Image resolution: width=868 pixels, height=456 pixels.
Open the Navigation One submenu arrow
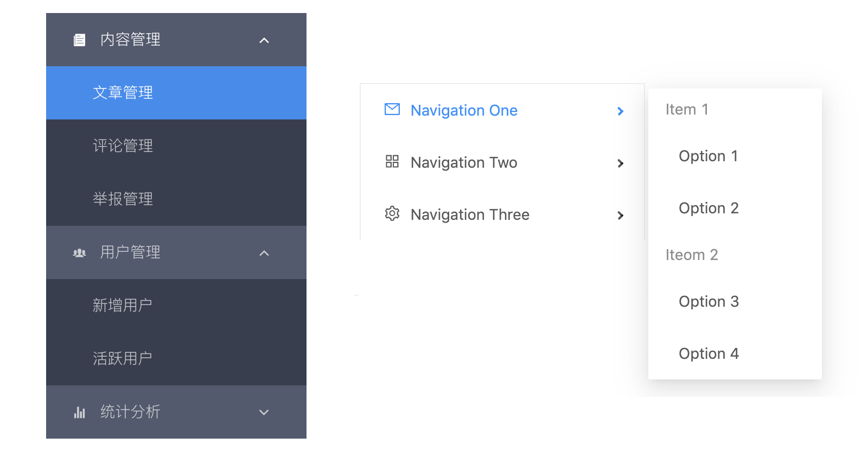(621, 111)
